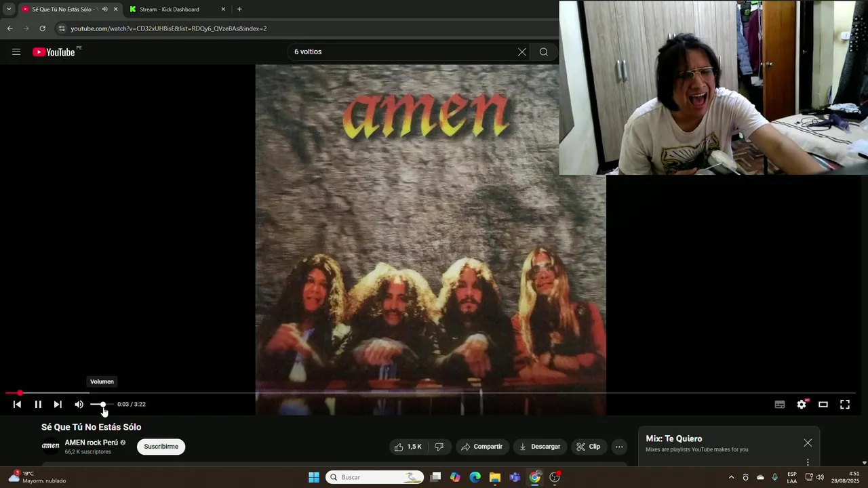Click the Descargar download button
The width and height of the screenshot is (868, 488).
(x=540, y=447)
